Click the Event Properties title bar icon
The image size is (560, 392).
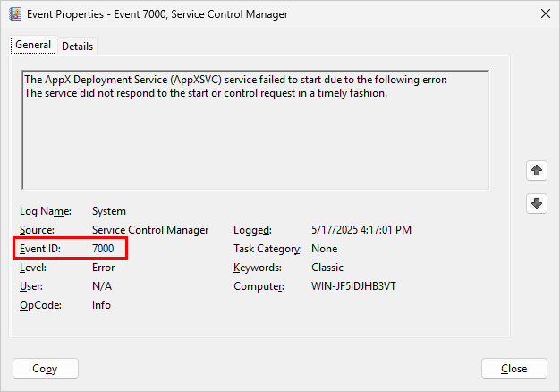(15, 13)
